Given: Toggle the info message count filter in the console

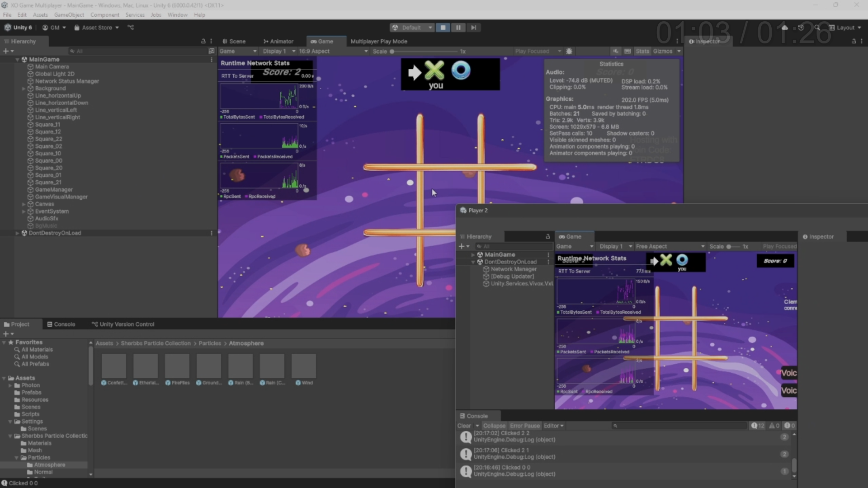Looking at the screenshot, I should [757, 426].
